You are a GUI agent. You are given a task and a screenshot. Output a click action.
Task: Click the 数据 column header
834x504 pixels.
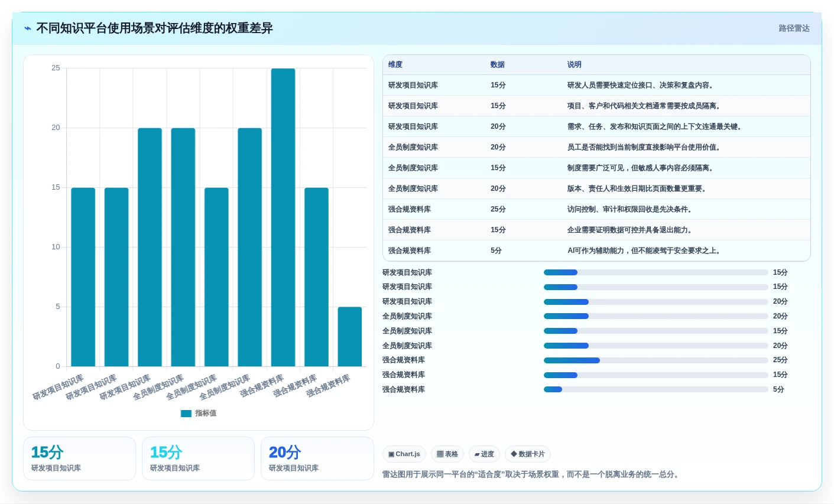click(498, 65)
